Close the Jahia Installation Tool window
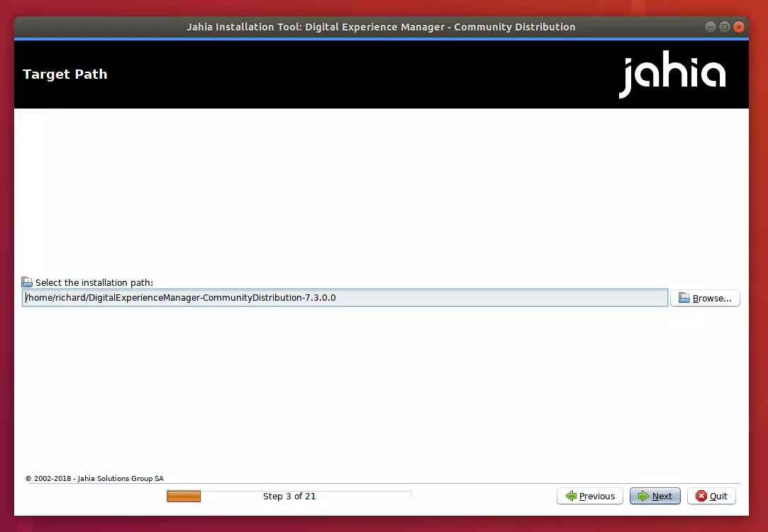The image size is (768, 532). (739, 27)
